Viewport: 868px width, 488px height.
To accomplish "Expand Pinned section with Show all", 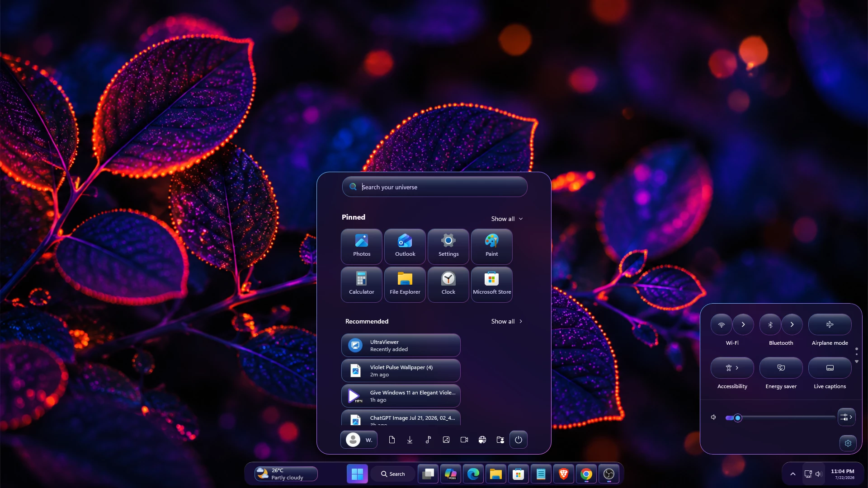I will click(x=507, y=219).
